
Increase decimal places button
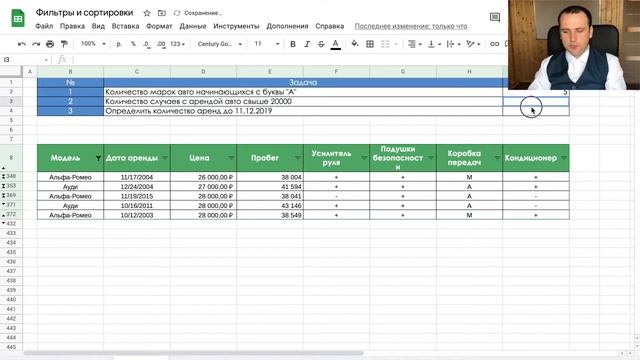pyautogui.click(x=161, y=44)
